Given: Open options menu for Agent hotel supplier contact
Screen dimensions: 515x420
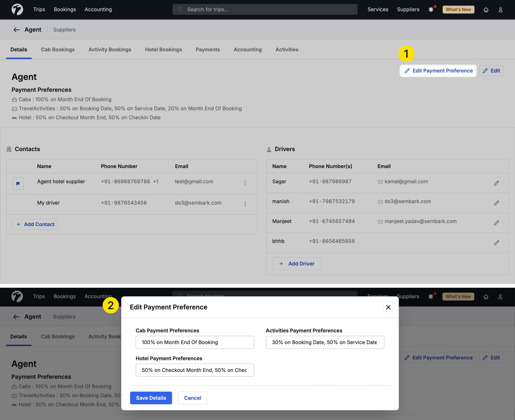Looking at the screenshot, I should click(x=245, y=183).
